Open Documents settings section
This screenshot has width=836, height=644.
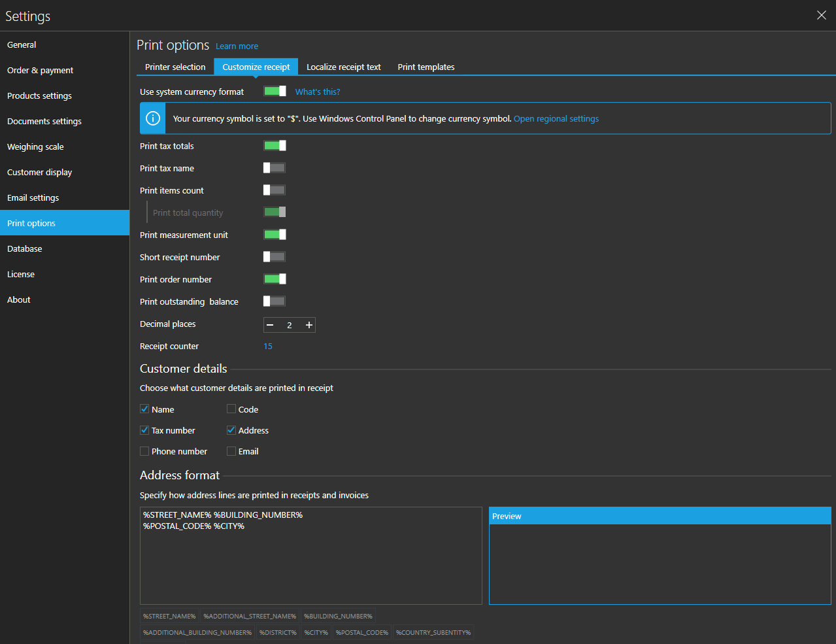coord(65,121)
